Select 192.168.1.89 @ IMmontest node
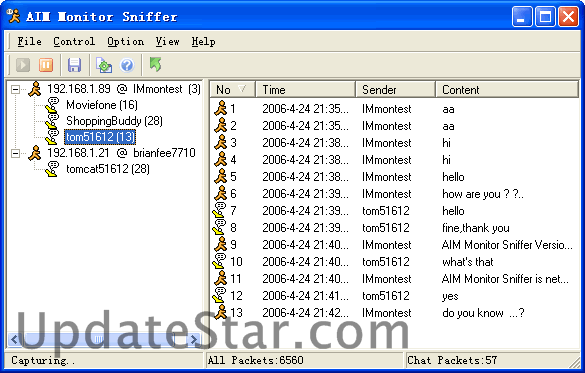Screen dimensions: 585x373 click(123, 89)
